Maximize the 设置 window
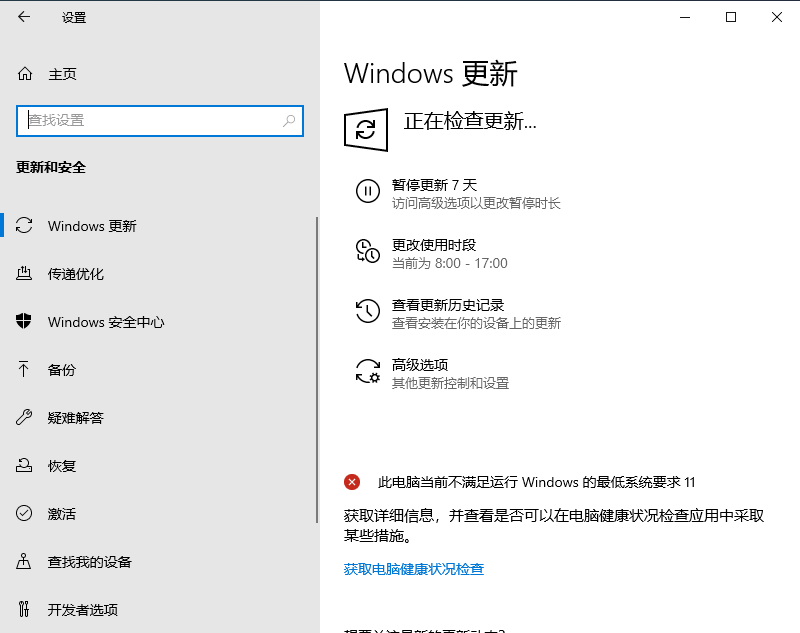 tap(731, 17)
